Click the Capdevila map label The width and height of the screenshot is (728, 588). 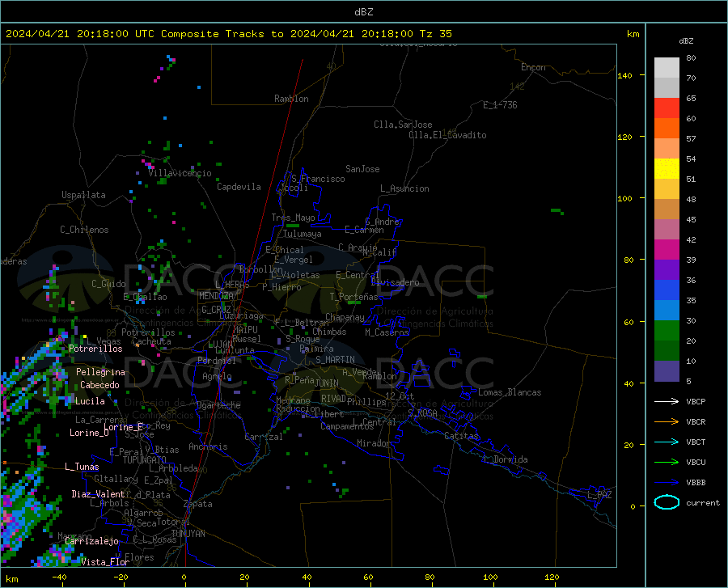[239, 187]
